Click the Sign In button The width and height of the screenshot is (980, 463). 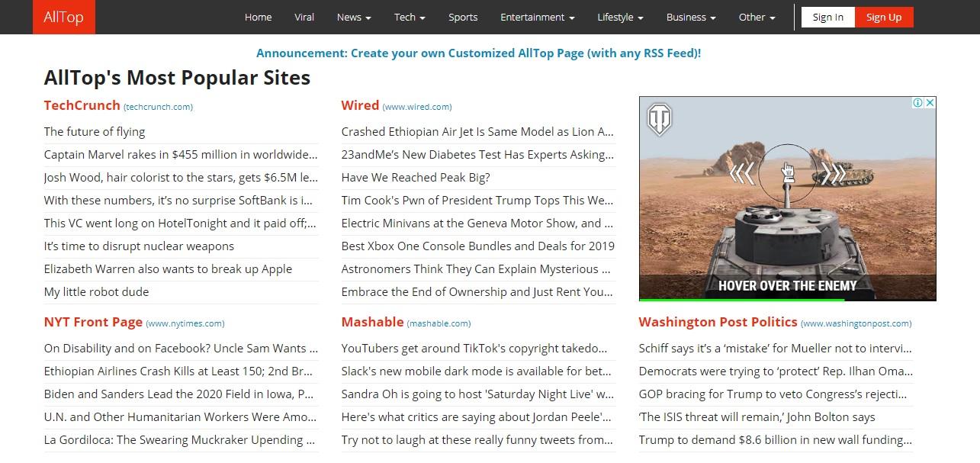pyautogui.click(x=827, y=18)
